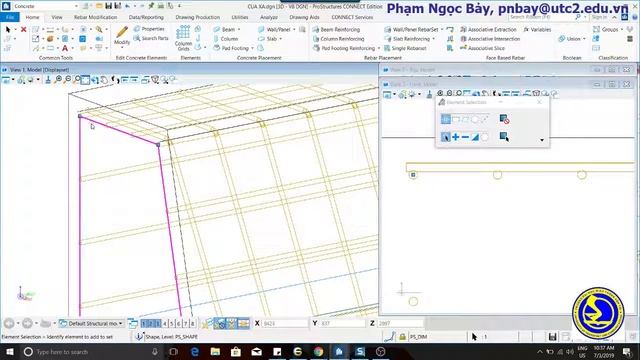Click inside the Search Ribbon field

coord(541,17)
